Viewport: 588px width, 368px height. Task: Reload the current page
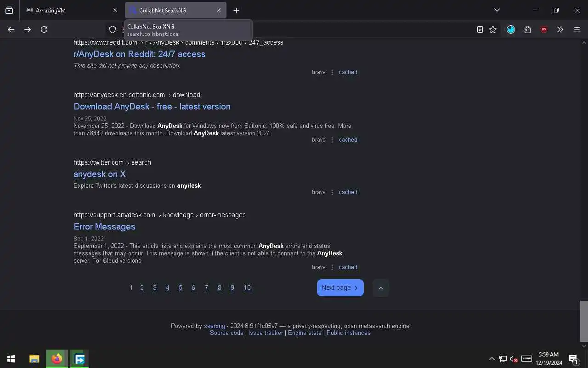coord(44,29)
